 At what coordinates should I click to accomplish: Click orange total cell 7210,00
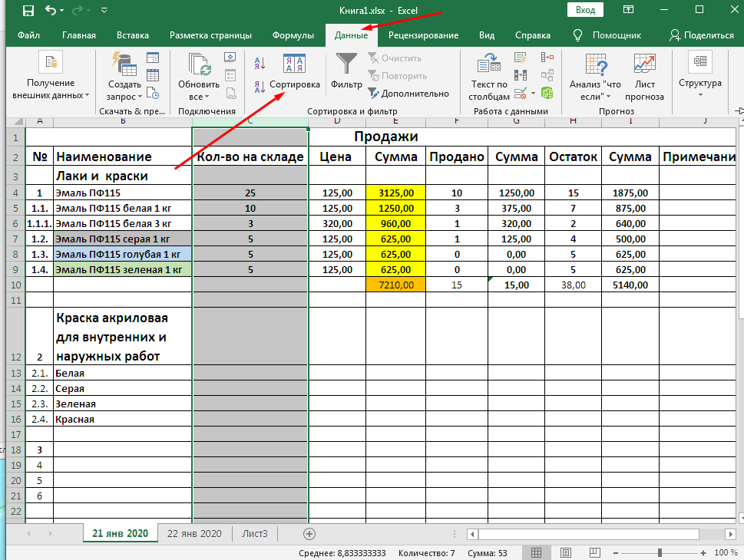[395, 285]
